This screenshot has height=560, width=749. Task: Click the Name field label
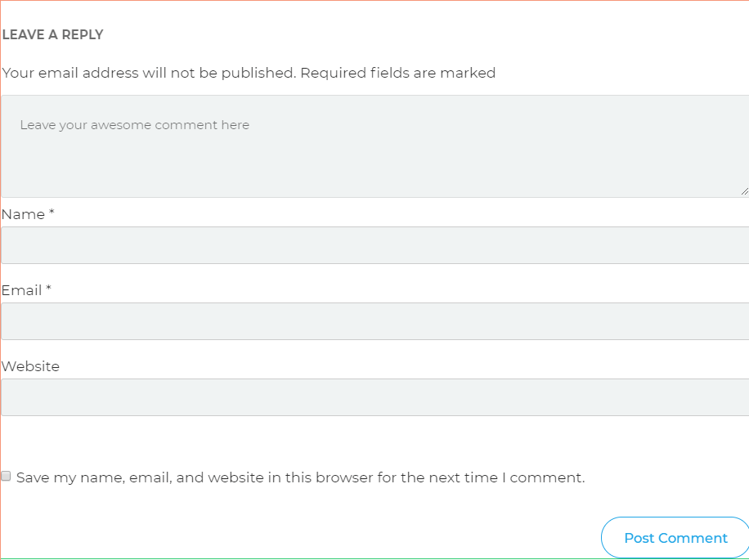23,214
